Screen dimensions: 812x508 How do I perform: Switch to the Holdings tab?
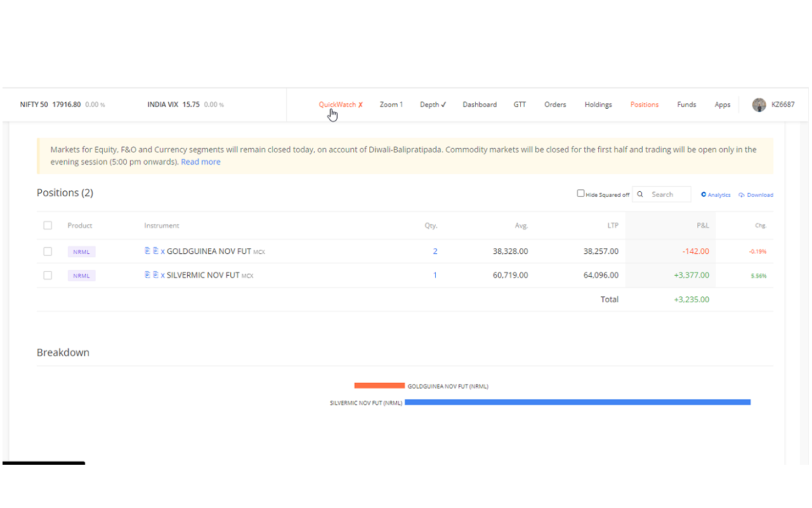click(x=598, y=104)
